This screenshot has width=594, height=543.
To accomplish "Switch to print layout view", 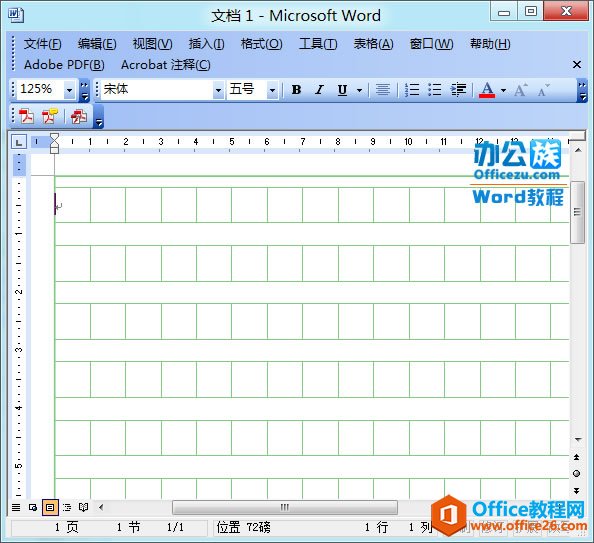I will click(x=50, y=507).
